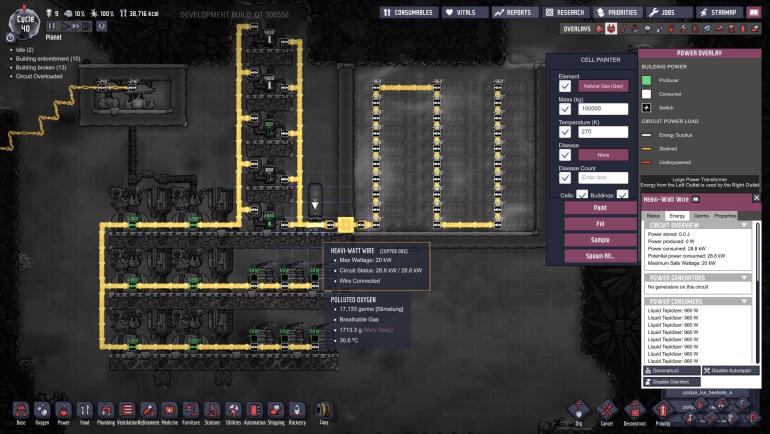The height and width of the screenshot is (434, 770).
Task: Toggle the Disease checkbox
Action: 565,155
